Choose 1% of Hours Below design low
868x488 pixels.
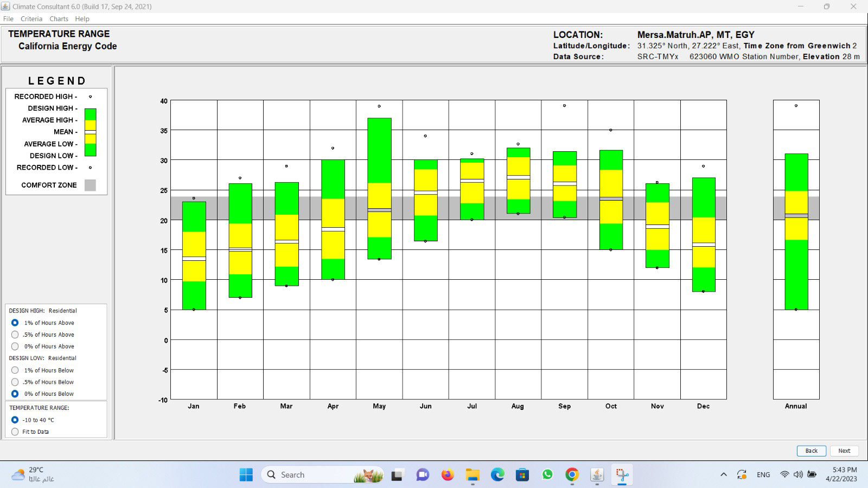tap(15, 370)
